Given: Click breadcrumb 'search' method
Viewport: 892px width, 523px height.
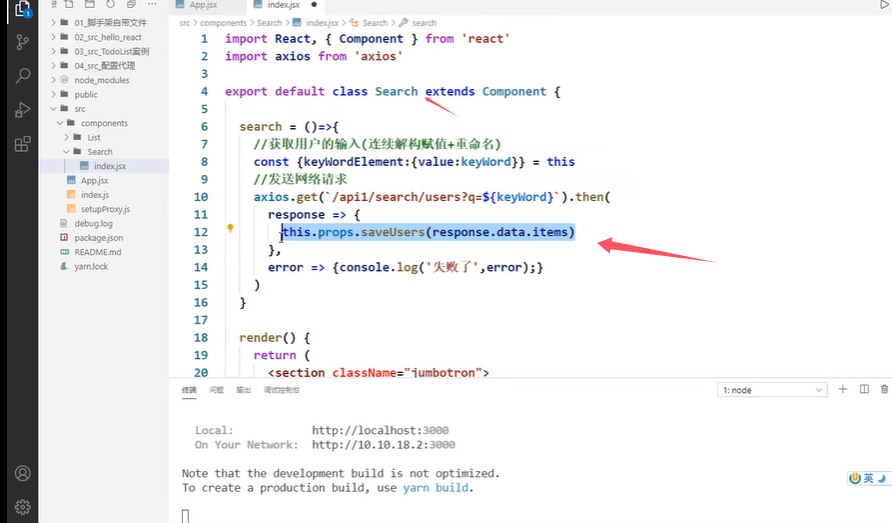Looking at the screenshot, I should click(418, 23).
